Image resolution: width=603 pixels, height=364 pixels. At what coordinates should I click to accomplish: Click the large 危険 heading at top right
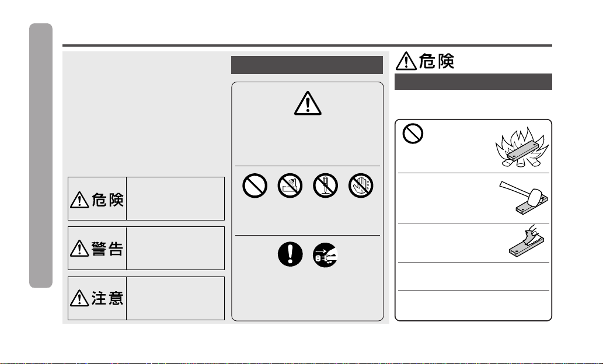pyautogui.click(x=425, y=61)
